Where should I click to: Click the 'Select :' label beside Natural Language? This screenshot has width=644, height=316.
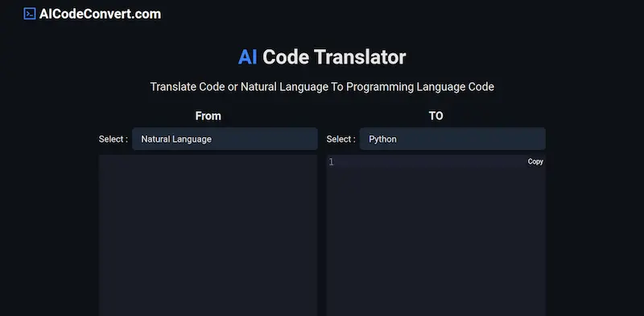114,139
